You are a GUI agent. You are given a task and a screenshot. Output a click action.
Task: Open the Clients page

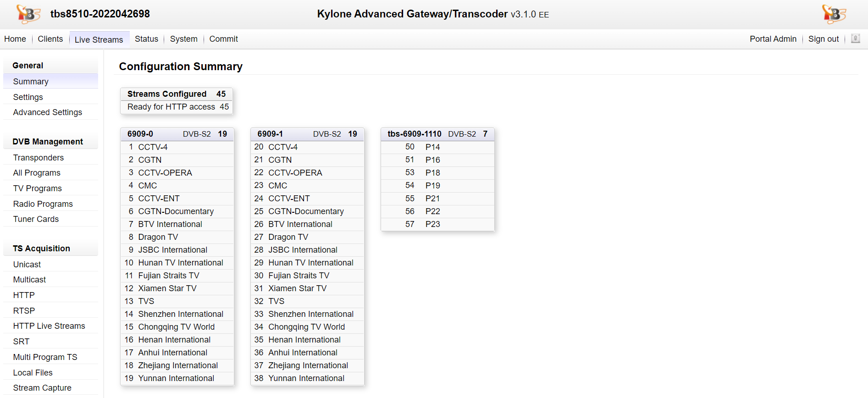click(50, 39)
